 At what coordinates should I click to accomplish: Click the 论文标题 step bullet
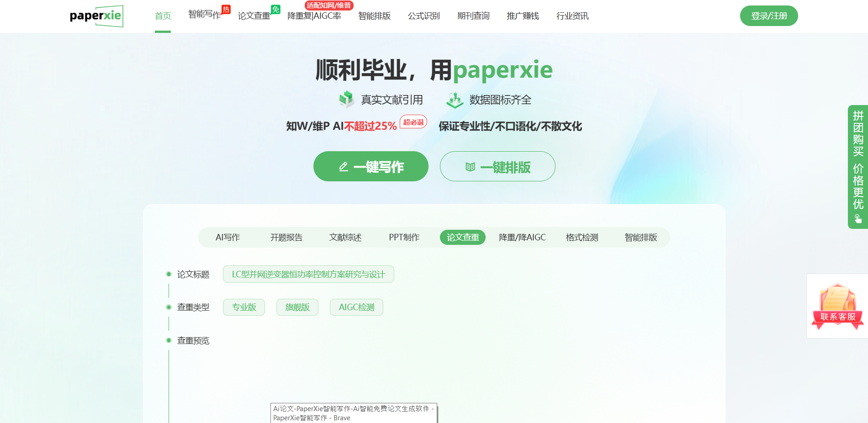(x=169, y=274)
